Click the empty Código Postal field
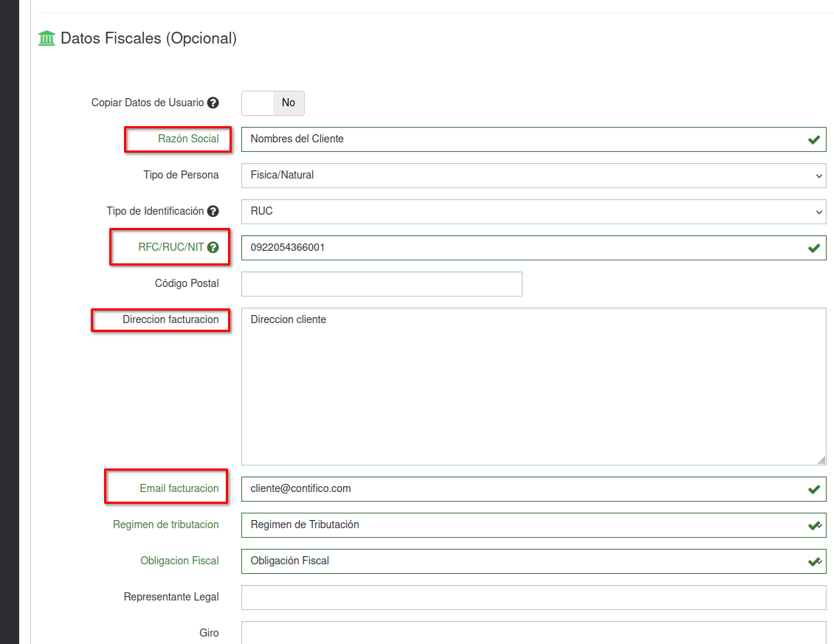Image resolution: width=834 pixels, height=644 pixels. pos(382,284)
